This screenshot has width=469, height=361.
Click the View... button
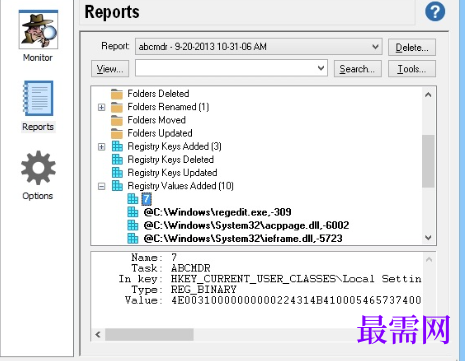[x=110, y=69]
